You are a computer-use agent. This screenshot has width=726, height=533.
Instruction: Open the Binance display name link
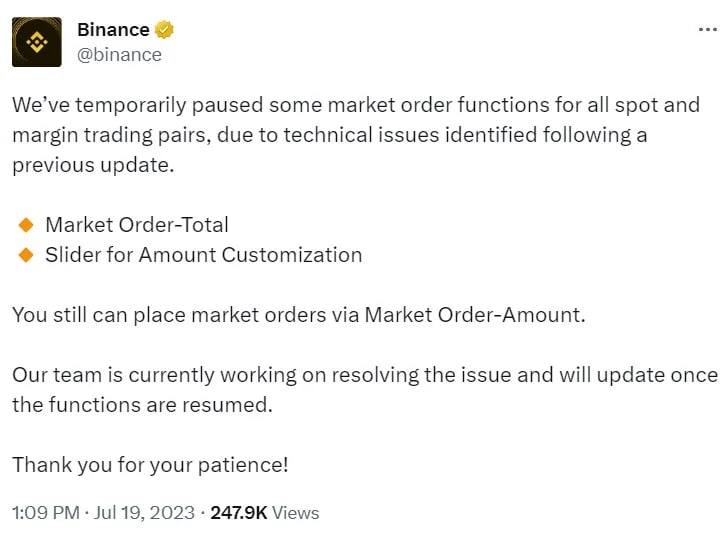point(113,30)
